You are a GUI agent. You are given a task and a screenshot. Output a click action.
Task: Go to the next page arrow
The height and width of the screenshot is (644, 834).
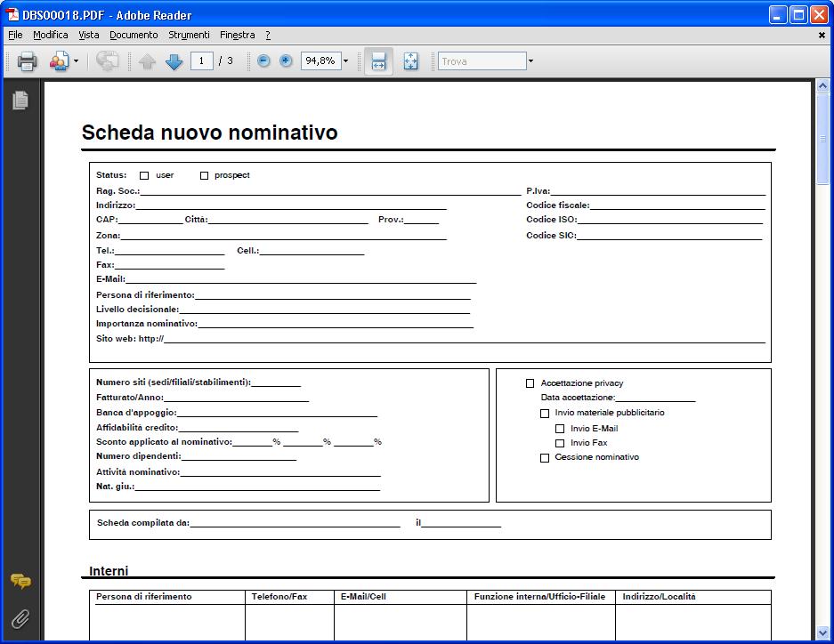pyautogui.click(x=174, y=61)
